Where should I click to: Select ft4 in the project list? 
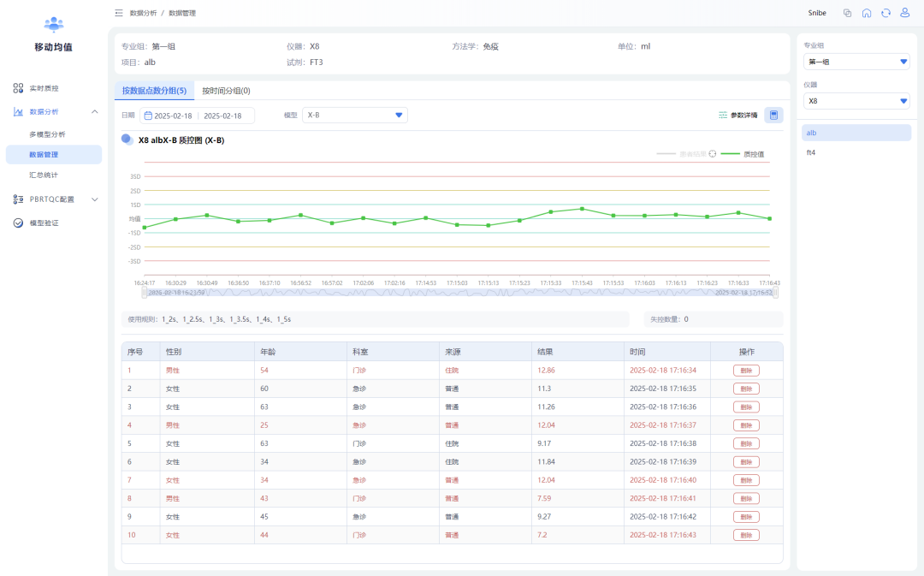pos(811,152)
